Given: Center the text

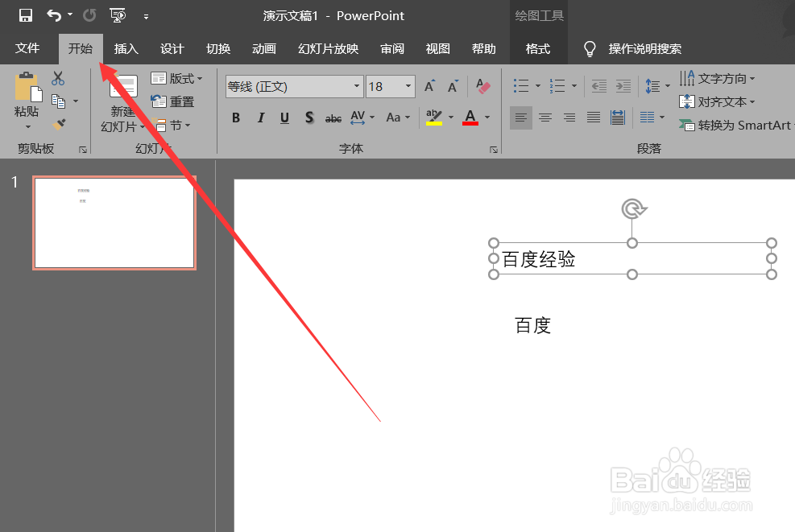Looking at the screenshot, I should [545, 118].
